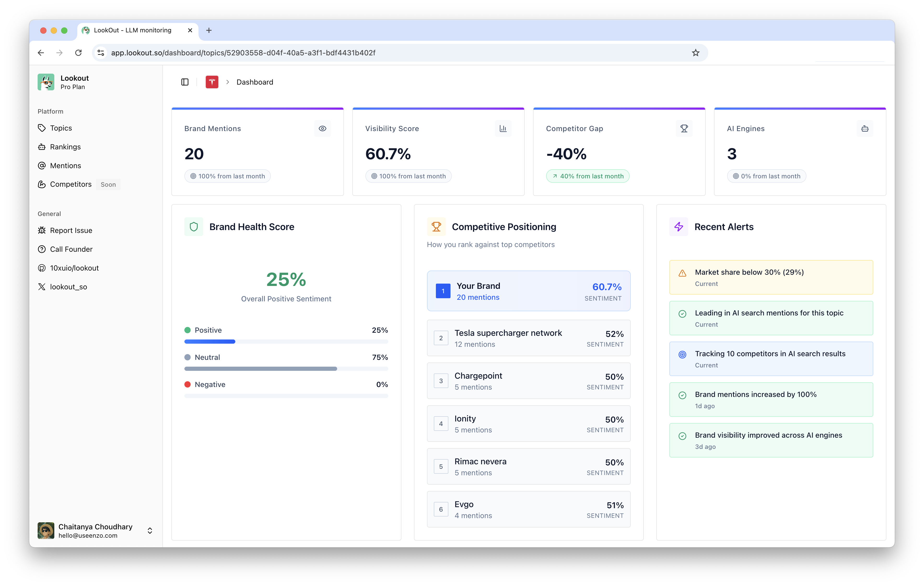The image size is (924, 586).
Task: Click the Competitive Positioning trophy icon
Action: (x=436, y=227)
